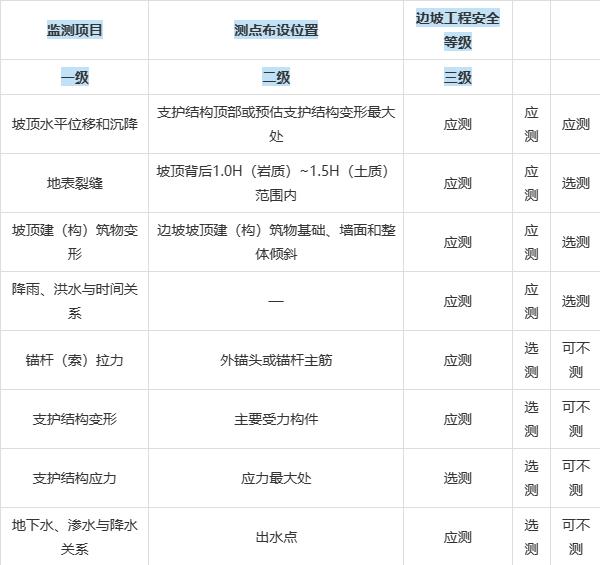Select 选测 in the 出水点 row
Screen dimensions: 600x565
click(x=531, y=537)
